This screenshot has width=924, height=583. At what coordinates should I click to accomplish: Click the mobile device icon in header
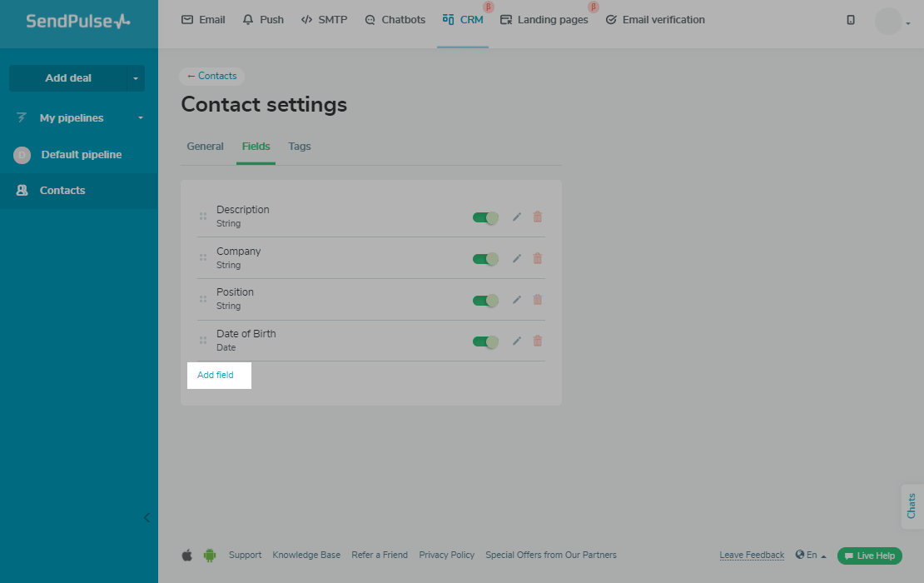pyautogui.click(x=851, y=20)
